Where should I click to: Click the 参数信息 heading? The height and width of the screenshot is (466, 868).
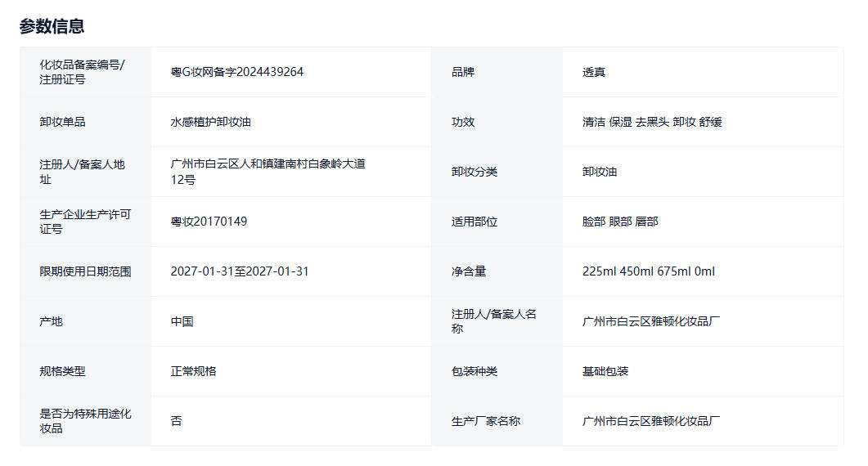52,26
